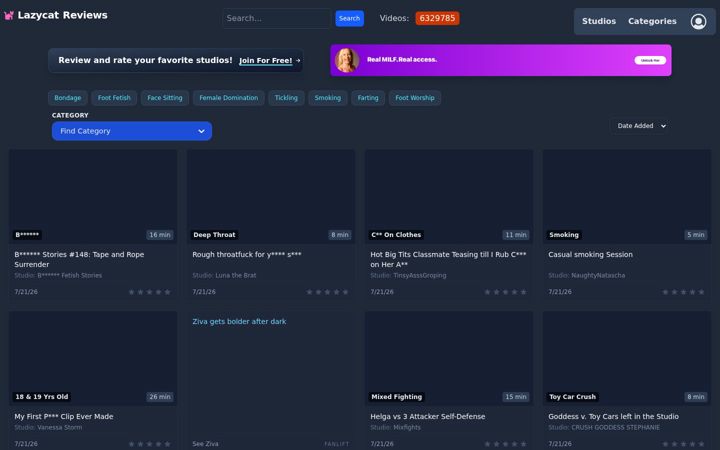Open the Studios menu
720x450 pixels.
(599, 21)
